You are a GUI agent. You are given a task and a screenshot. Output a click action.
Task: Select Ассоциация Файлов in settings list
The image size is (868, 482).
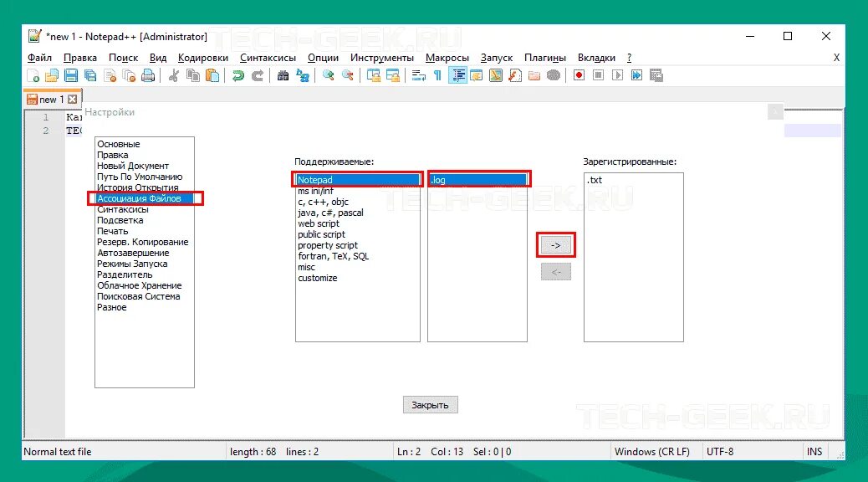click(x=144, y=198)
